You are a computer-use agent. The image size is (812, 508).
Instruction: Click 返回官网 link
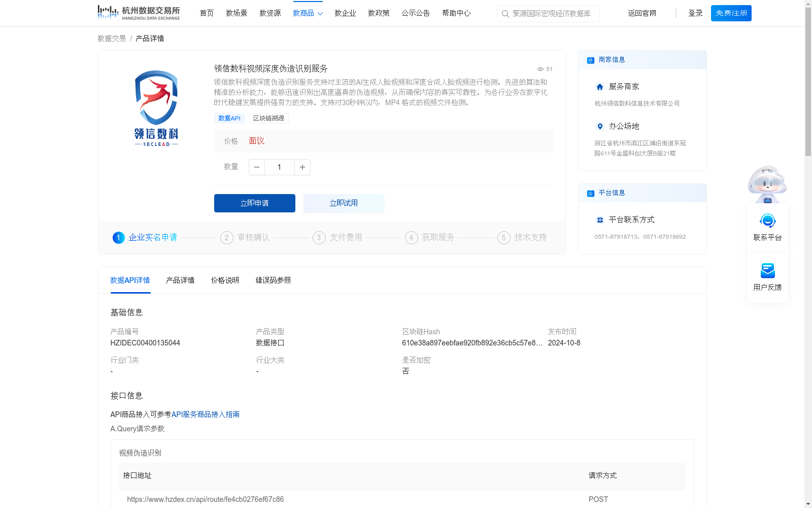tap(642, 13)
